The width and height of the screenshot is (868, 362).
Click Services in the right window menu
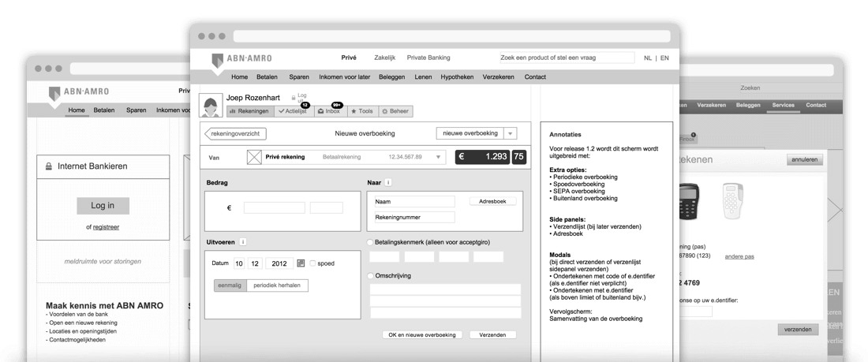point(783,105)
